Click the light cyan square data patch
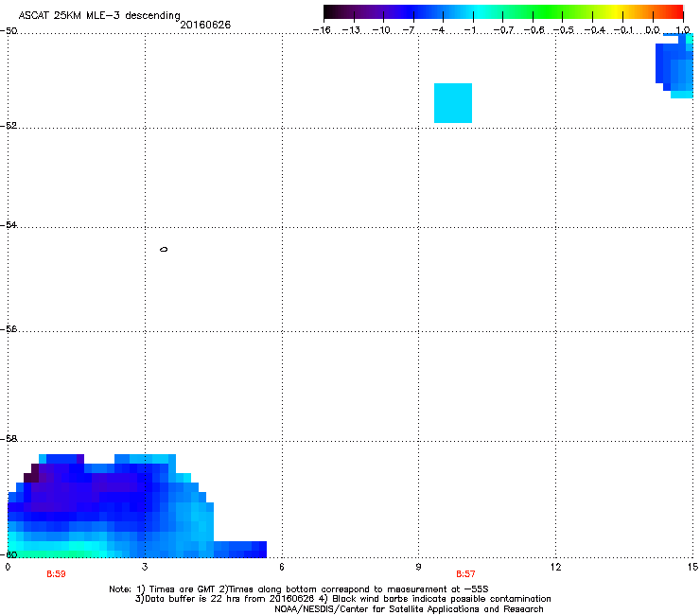 453,103
